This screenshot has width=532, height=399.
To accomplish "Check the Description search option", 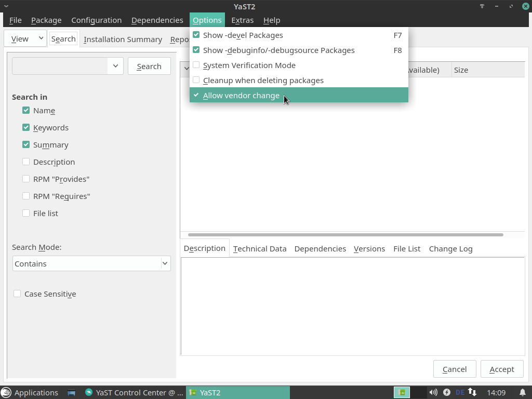I will pos(26,162).
